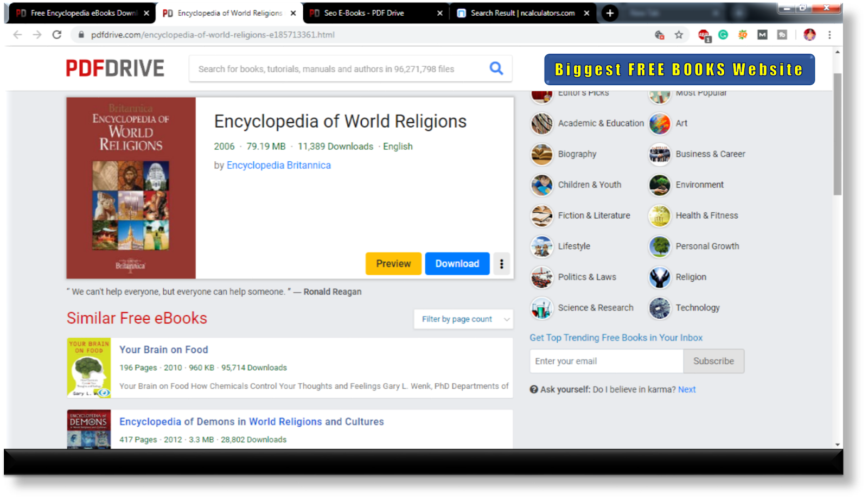Open a new browser tab

pyautogui.click(x=610, y=13)
